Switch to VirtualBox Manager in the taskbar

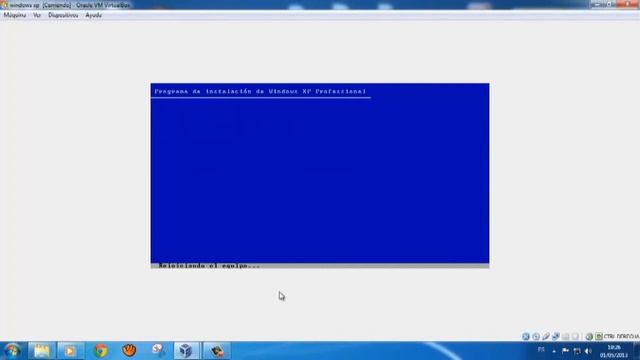[187, 351]
